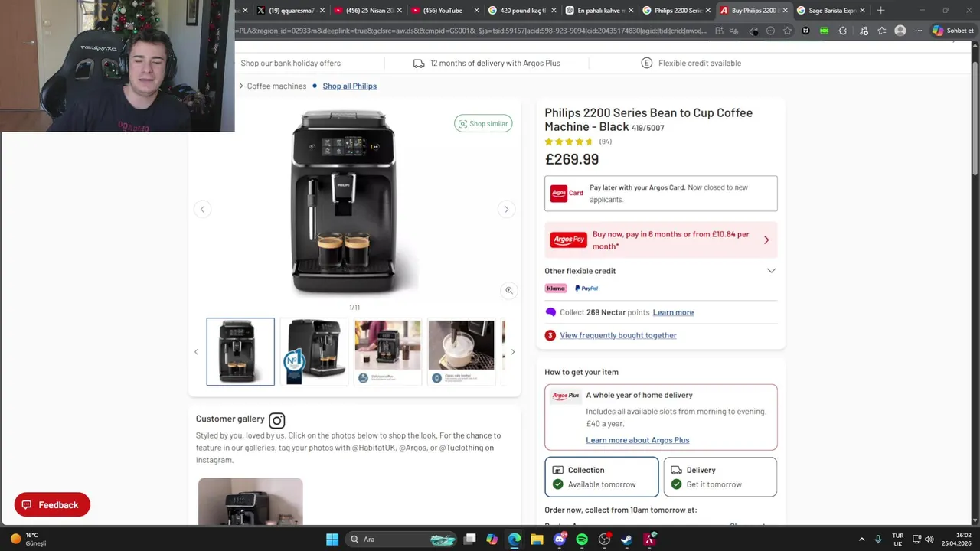Image resolution: width=980 pixels, height=551 pixels.
Task: Select kitchen scene thumbnail
Action: (387, 351)
